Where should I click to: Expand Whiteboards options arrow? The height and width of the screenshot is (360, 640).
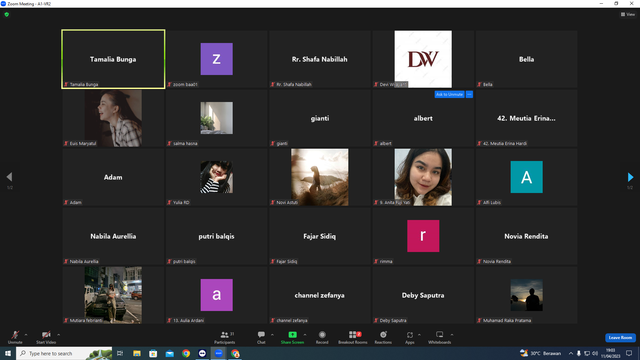452,335
